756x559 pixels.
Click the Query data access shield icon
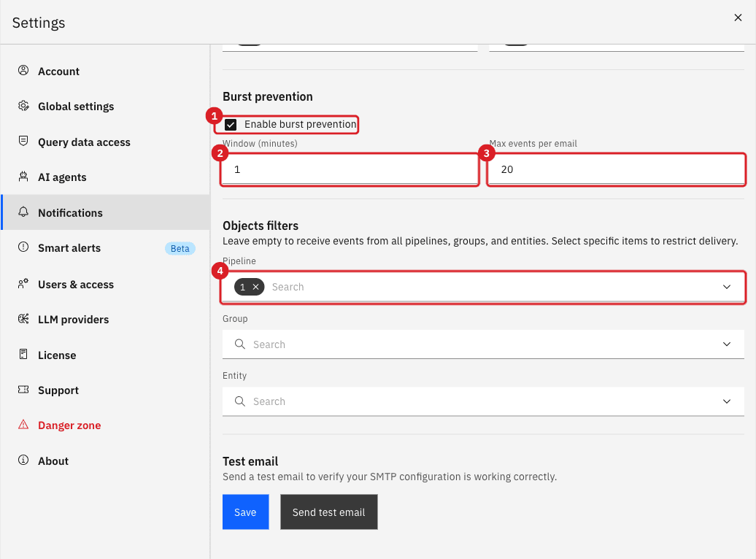(x=23, y=141)
